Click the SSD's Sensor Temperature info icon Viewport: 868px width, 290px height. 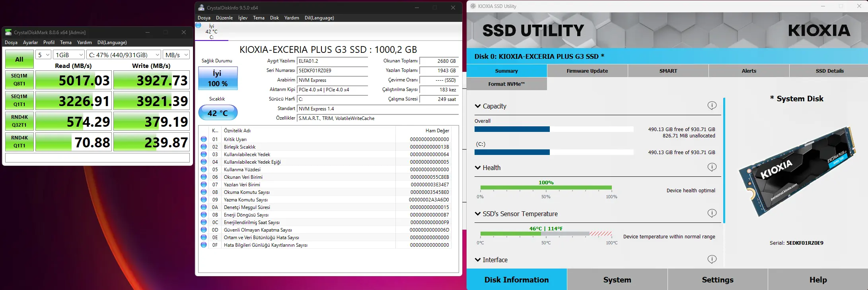[712, 213]
